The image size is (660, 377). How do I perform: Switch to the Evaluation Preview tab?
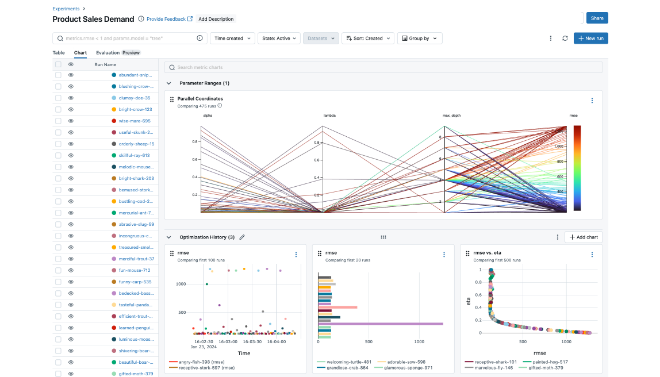coord(118,53)
